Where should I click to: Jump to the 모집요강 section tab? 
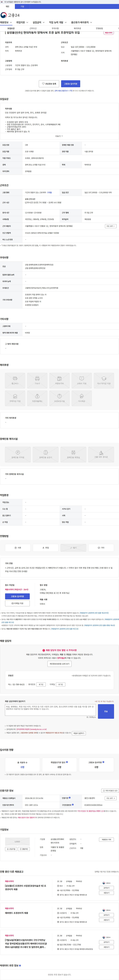[x=11, y=29]
